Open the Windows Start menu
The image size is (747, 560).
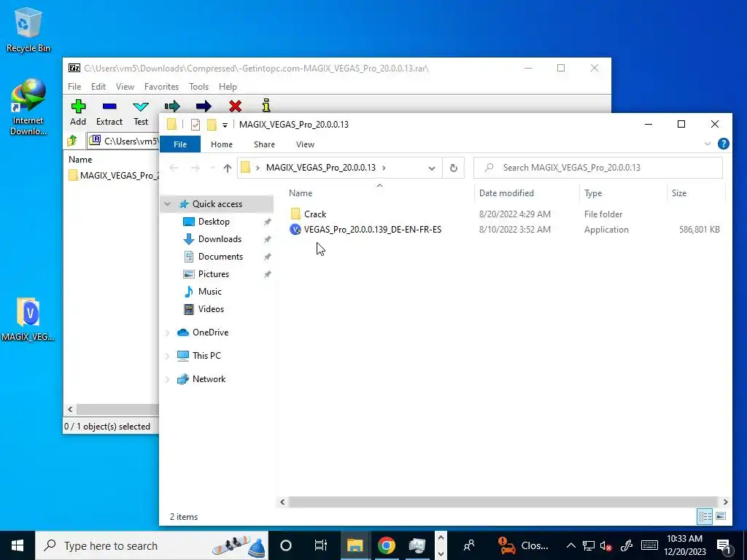(x=18, y=545)
